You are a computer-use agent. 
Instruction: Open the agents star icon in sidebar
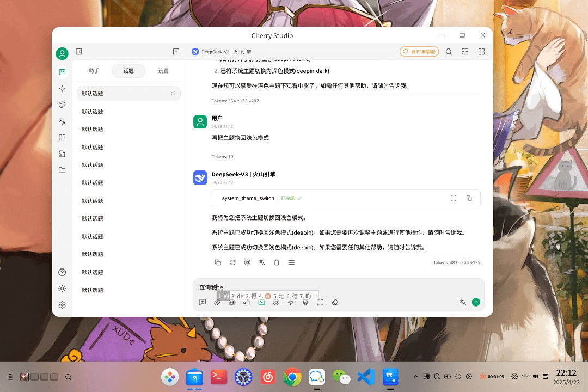coord(62,89)
